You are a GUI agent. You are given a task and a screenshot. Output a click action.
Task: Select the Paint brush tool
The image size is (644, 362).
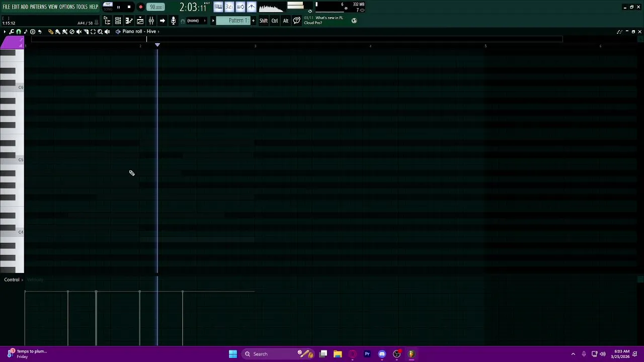[x=57, y=32]
